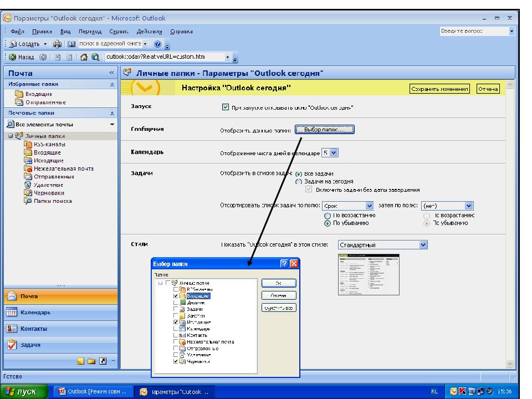Click the Назад back arrow icon
This screenshot has width=532, height=399.
[13, 57]
